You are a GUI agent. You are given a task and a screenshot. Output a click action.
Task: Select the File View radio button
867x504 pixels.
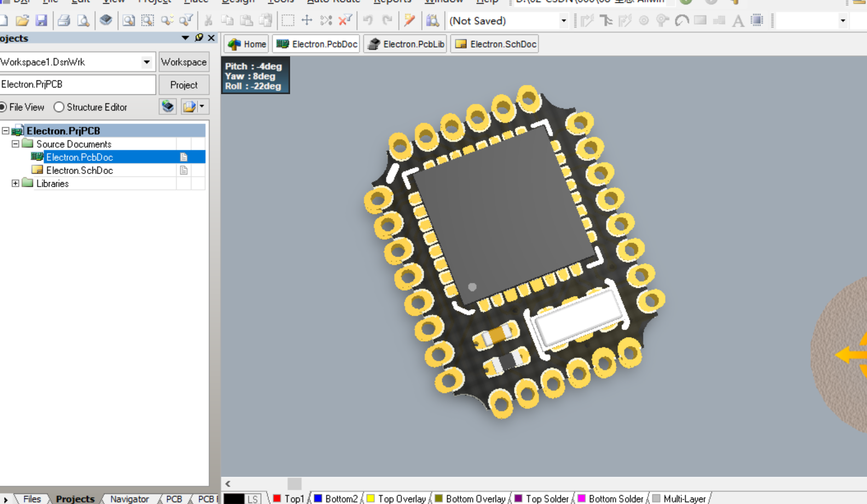[x=3, y=107]
